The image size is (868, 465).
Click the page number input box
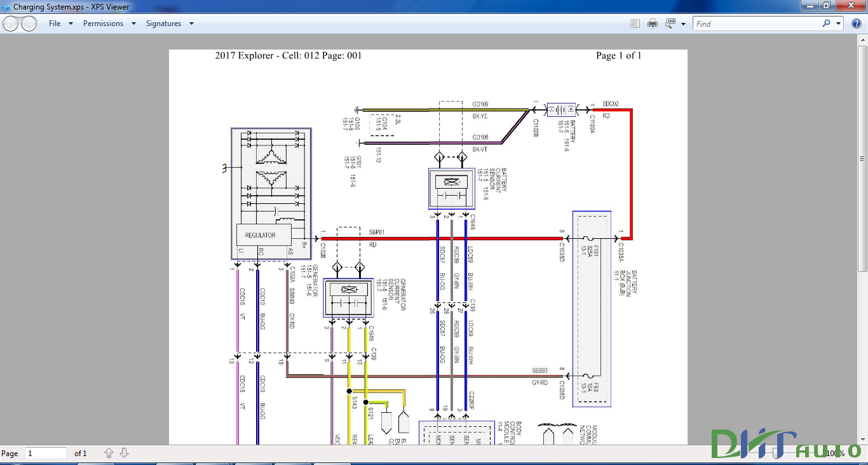pyautogui.click(x=46, y=454)
